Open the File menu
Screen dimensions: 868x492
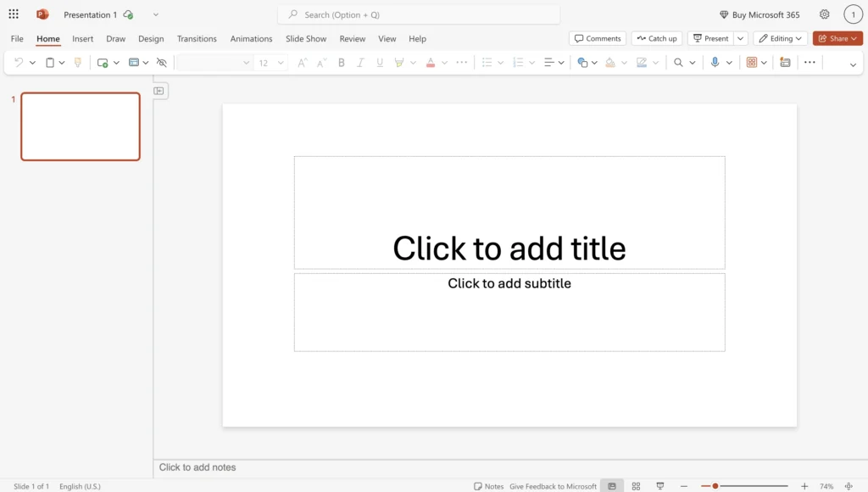(17, 39)
